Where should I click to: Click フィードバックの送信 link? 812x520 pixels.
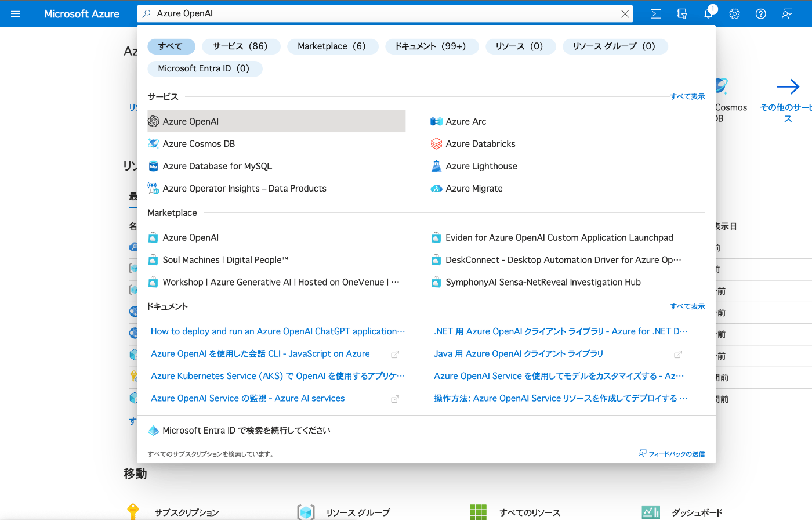[672, 454]
